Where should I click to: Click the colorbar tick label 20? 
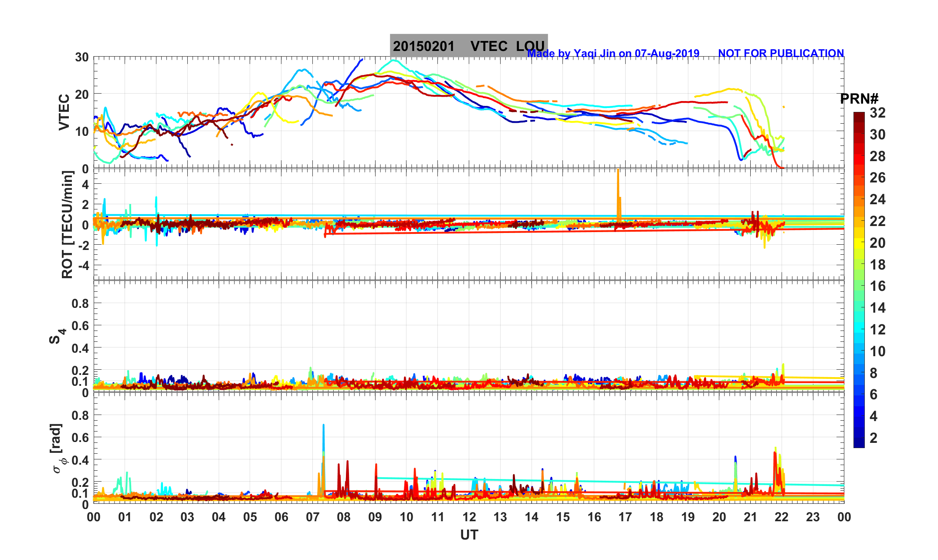click(877, 243)
